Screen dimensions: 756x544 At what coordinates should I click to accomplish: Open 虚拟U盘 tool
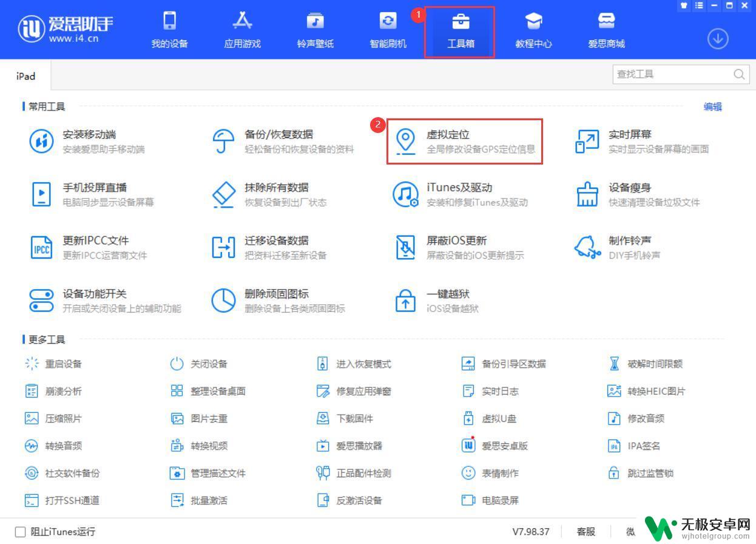[489, 418]
